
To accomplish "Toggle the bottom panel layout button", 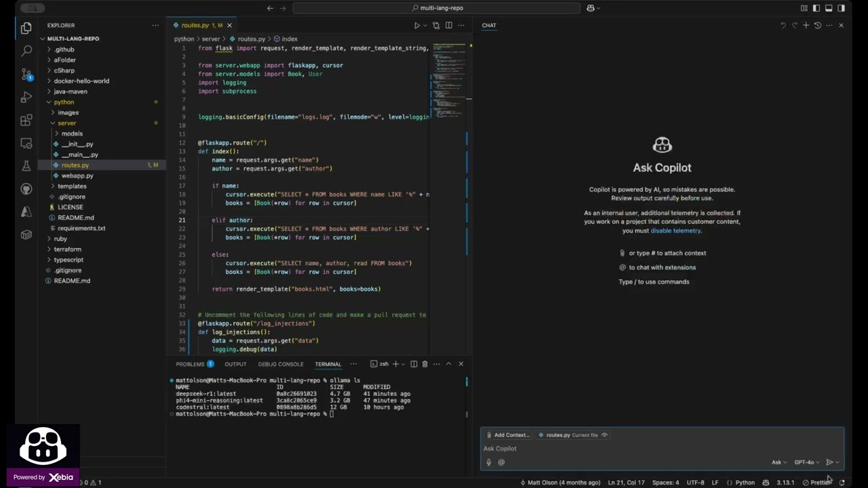I will 829,8.
